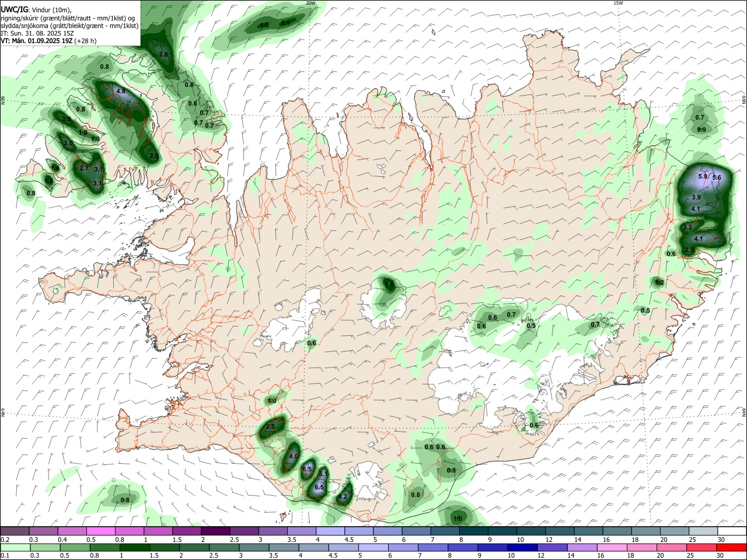Select the 0.2 label under the snow legend row
The height and width of the screenshot is (560, 747).
(5, 540)
